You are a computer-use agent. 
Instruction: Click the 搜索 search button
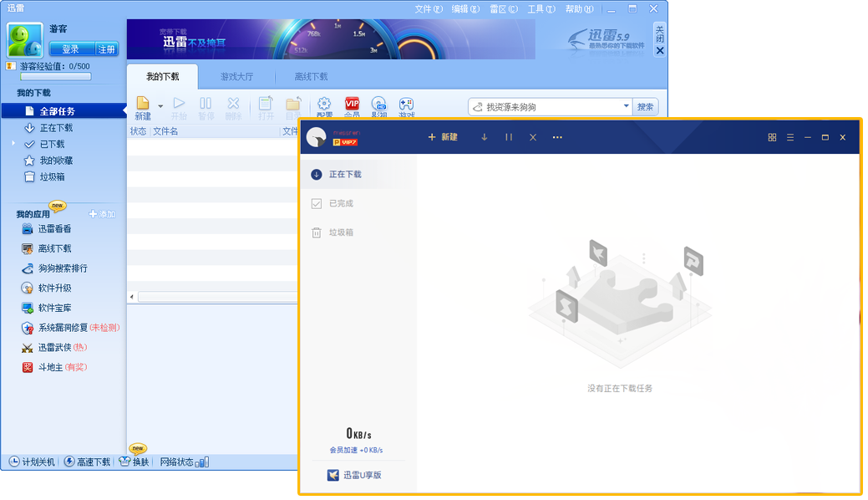[645, 107]
